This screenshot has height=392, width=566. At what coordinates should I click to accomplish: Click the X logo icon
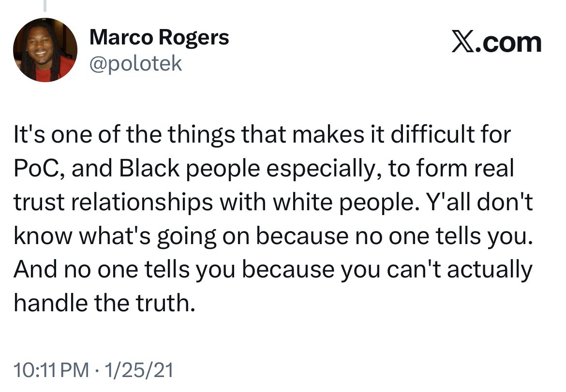464,42
